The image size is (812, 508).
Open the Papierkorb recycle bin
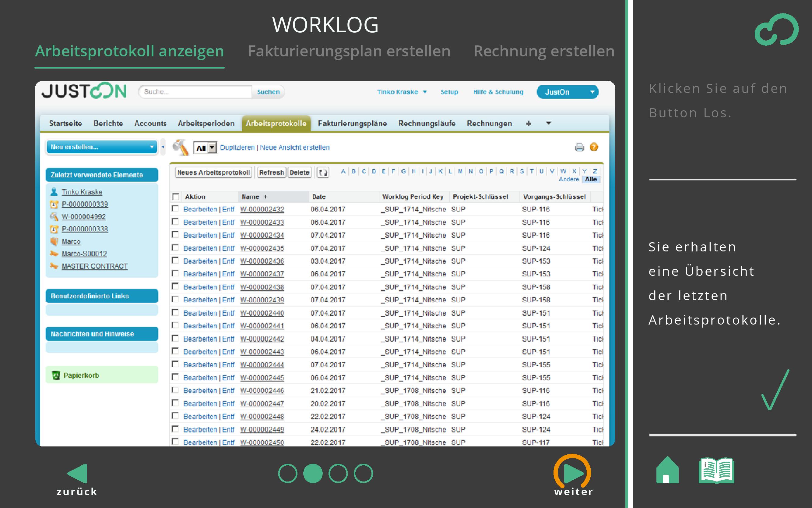tap(81, 375)
